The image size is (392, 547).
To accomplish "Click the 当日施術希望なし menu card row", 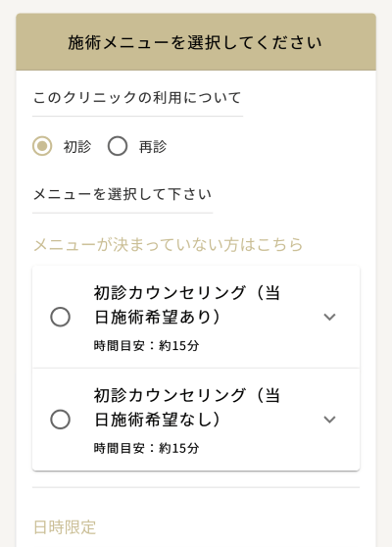I will (x=196, y=420).
